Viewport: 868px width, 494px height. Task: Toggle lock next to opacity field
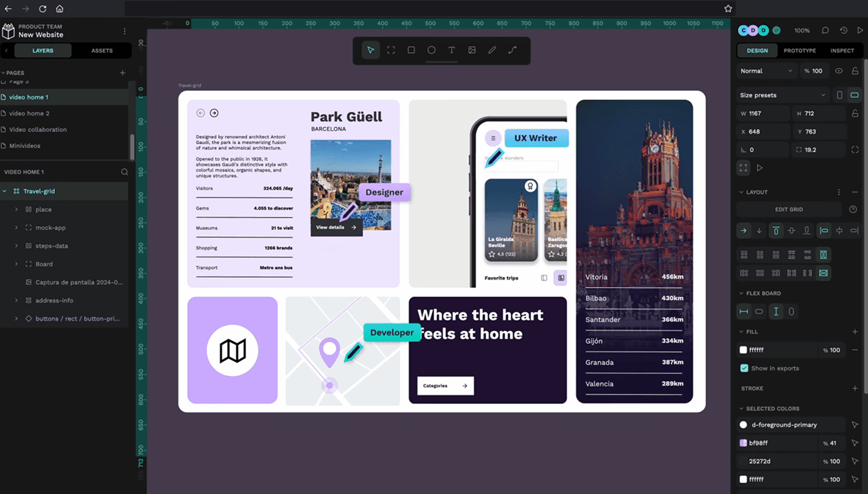(855, 71)
